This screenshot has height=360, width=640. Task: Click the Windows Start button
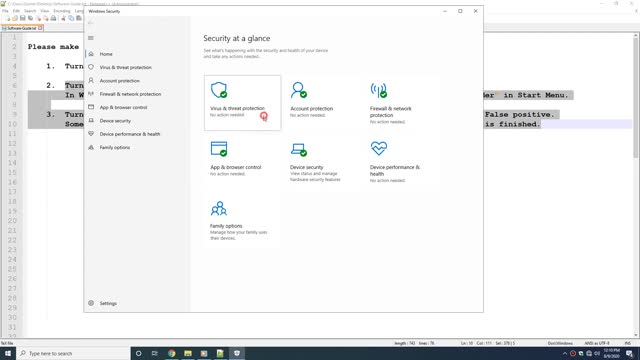[x=8, y=353]
